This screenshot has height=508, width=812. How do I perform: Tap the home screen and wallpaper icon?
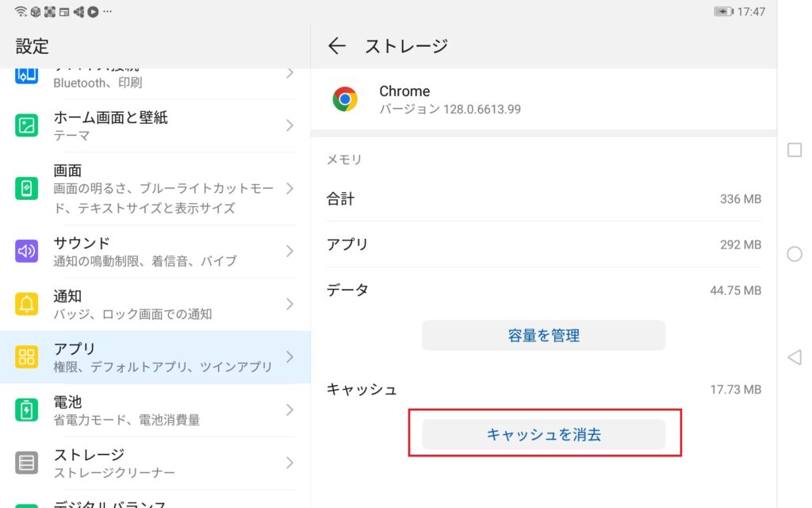[26, 125]
